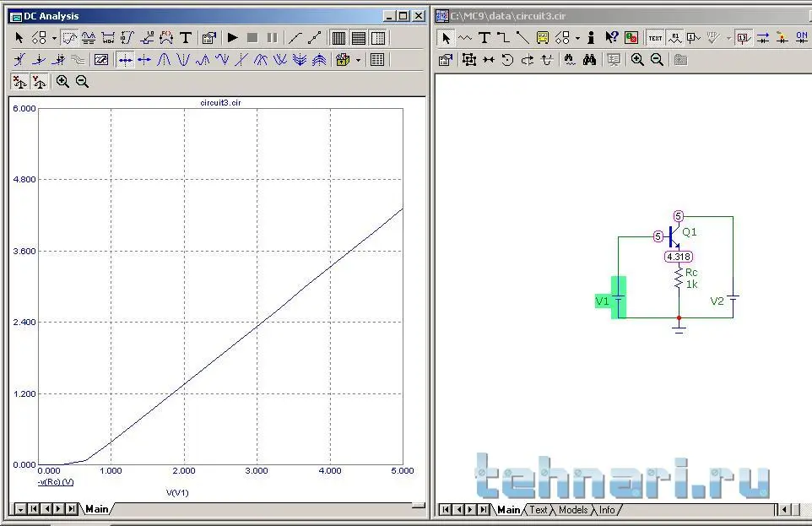Image resolution: width=812 pixels, height=526 pixels.
Task: Switch to the Info tab in circuit window
Action: coord(606,510)
